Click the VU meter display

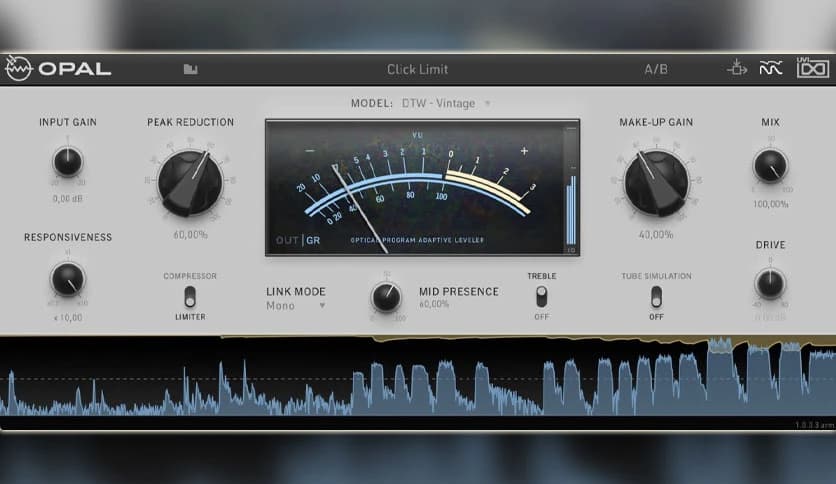point(422,188)
